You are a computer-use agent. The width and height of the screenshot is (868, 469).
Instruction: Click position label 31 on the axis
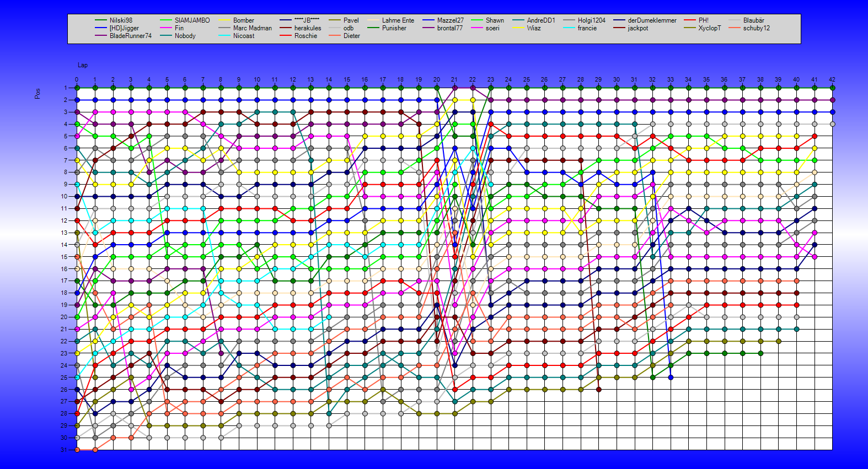(64, 450)
